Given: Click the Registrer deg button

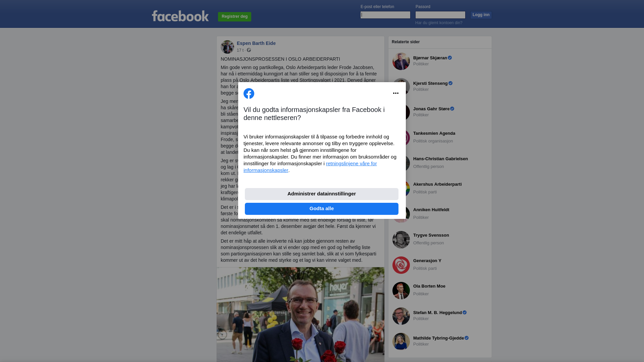Looking at the screenshot, I should pyautogui.click(x=234, y=17).
